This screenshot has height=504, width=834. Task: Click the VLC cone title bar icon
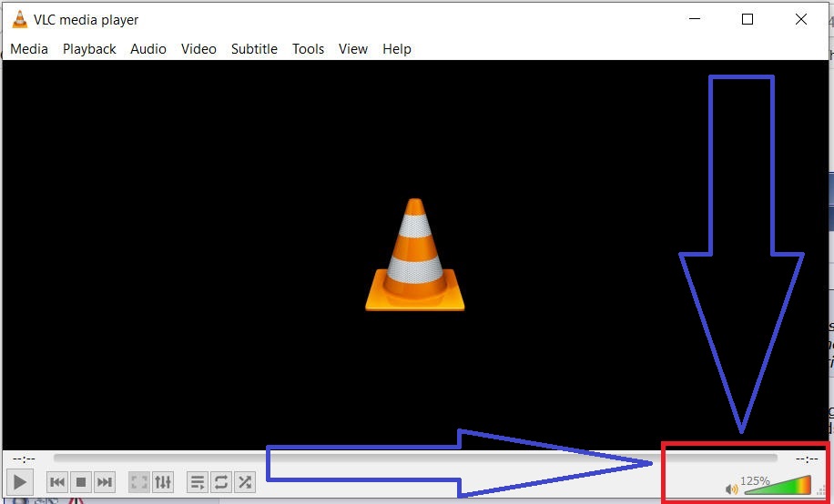pos(20,19)
